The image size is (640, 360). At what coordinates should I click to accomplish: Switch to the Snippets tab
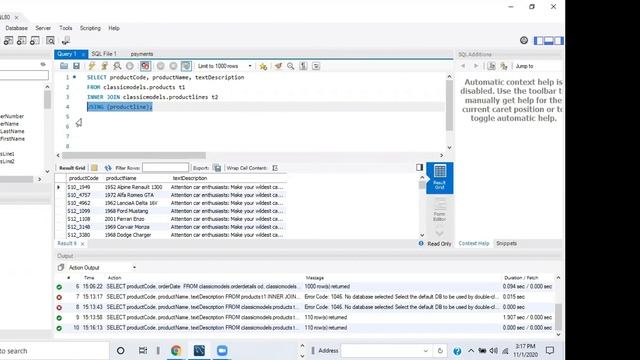click(x=507, y=243)
